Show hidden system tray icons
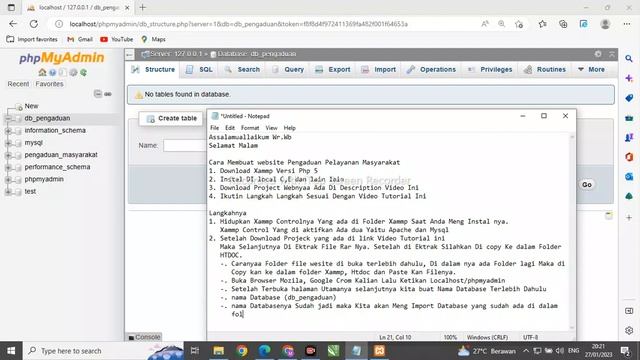640x360 pixels. tap(526, 351)
